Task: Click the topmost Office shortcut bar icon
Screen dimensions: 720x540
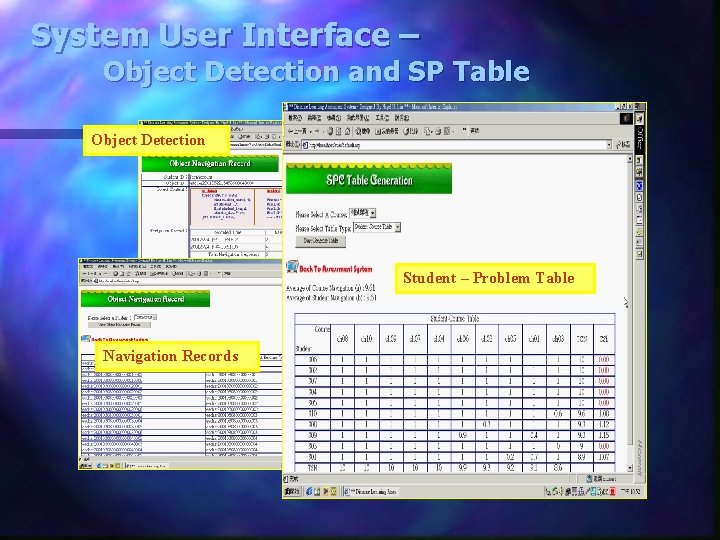Action: tap(639, 118)
